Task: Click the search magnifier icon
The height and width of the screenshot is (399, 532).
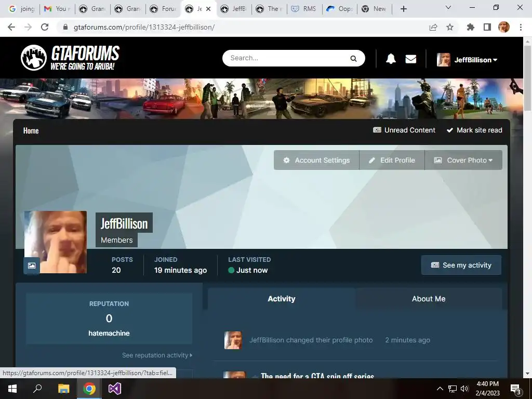Action: click(x=353, y=58)
